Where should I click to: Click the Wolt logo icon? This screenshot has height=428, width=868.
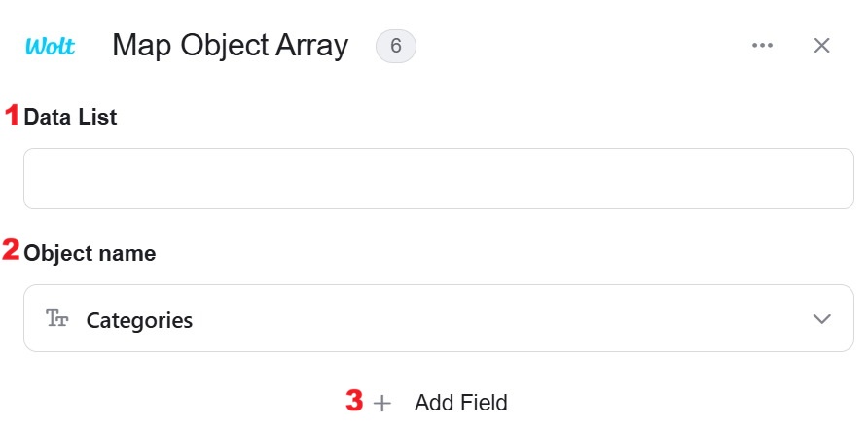[50, 46]
